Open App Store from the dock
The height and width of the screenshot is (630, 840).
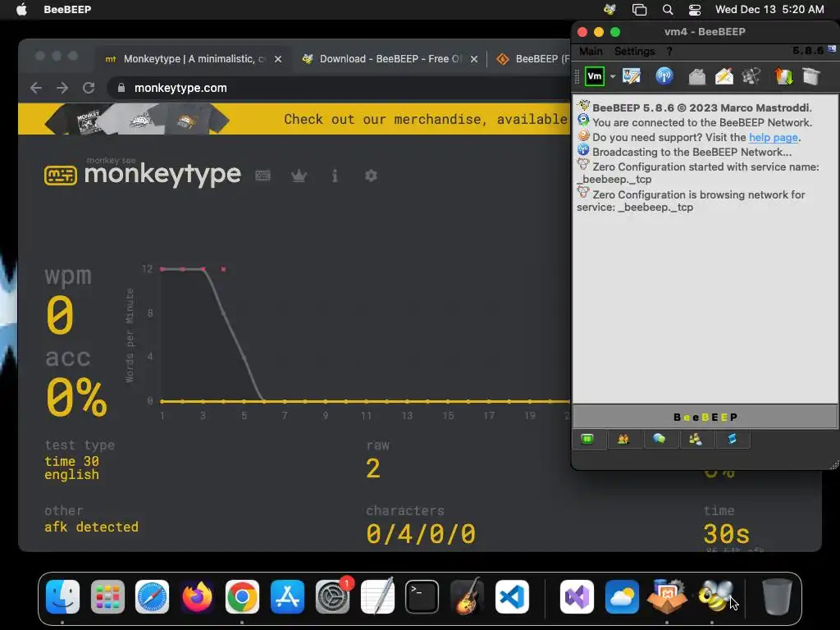[287, 597]
